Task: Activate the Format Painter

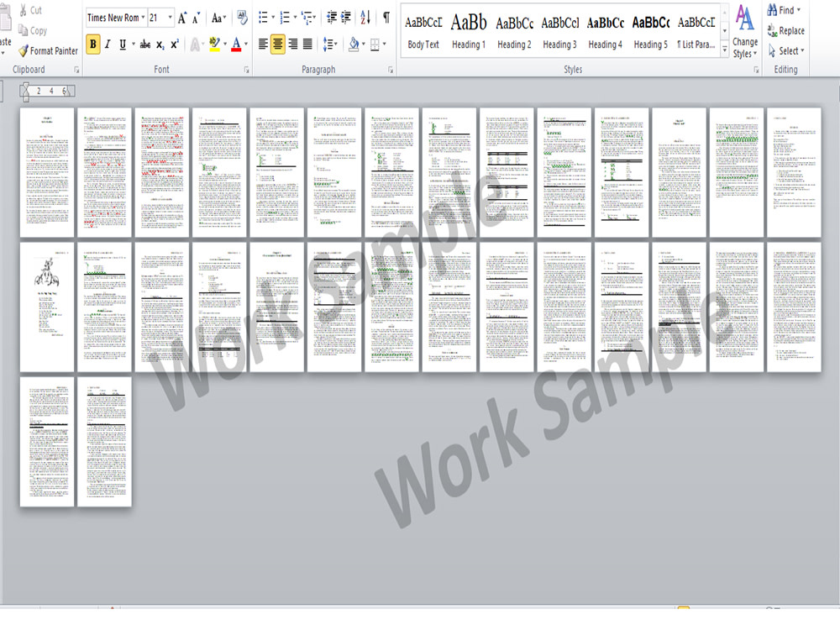Action: pos(48,51)
